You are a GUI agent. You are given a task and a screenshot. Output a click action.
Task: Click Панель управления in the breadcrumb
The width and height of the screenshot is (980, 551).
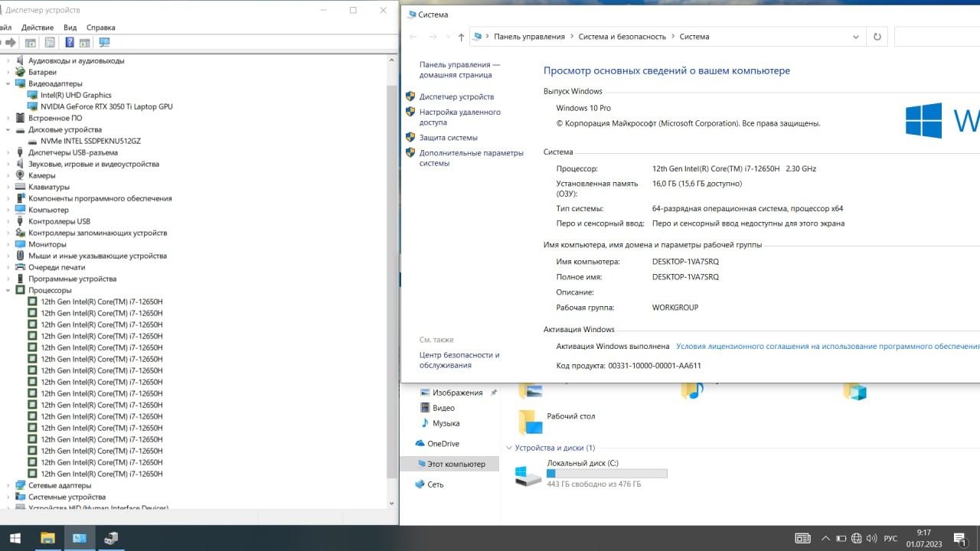pyautogui.click(x=529, y=37)
